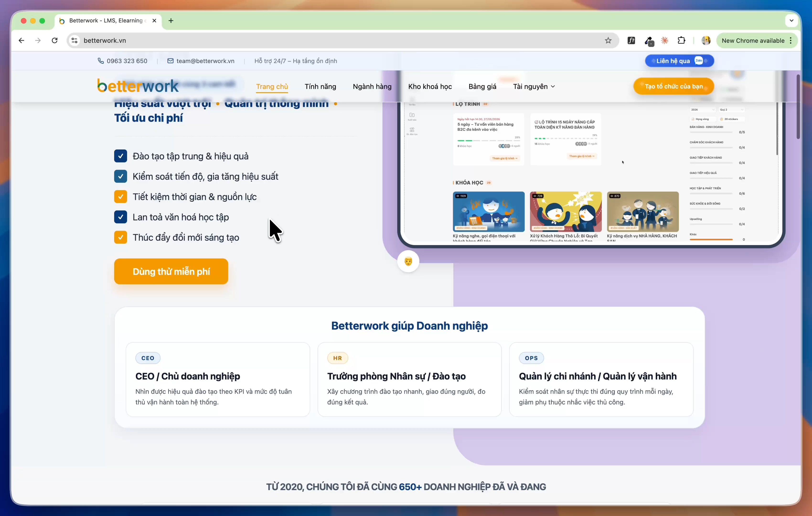812x516 pixels.
Task: Click the phone icon beside 0963 323 650
Action: pos(101,61)
